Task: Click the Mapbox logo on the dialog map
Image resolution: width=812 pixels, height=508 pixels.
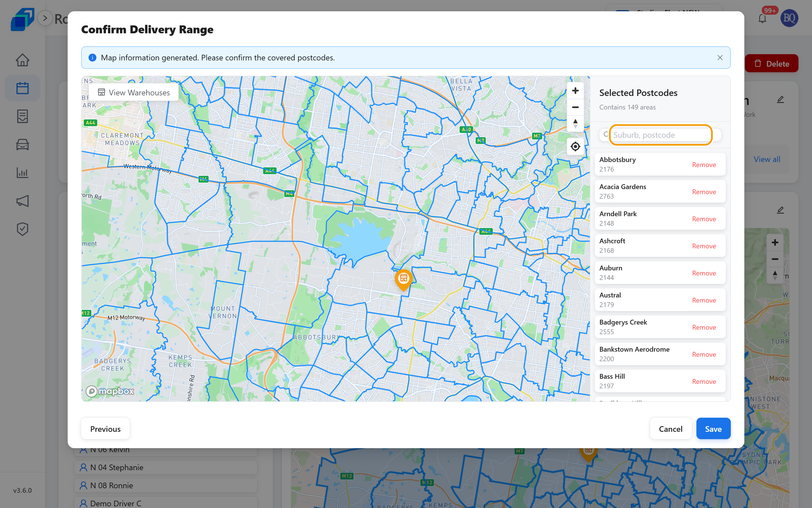Action: tap(110, 391)
